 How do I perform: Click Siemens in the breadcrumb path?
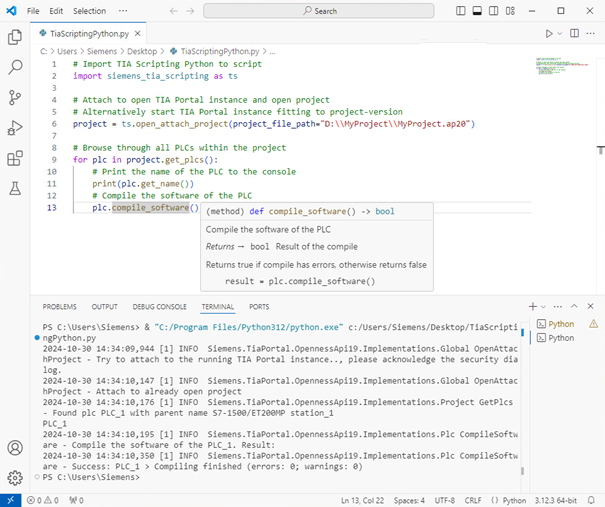102,51
